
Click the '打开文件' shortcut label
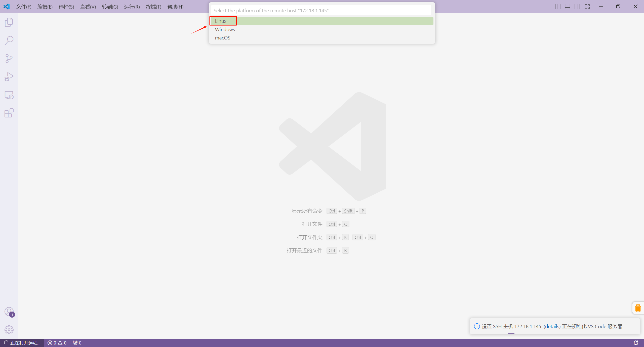(312, 224)
